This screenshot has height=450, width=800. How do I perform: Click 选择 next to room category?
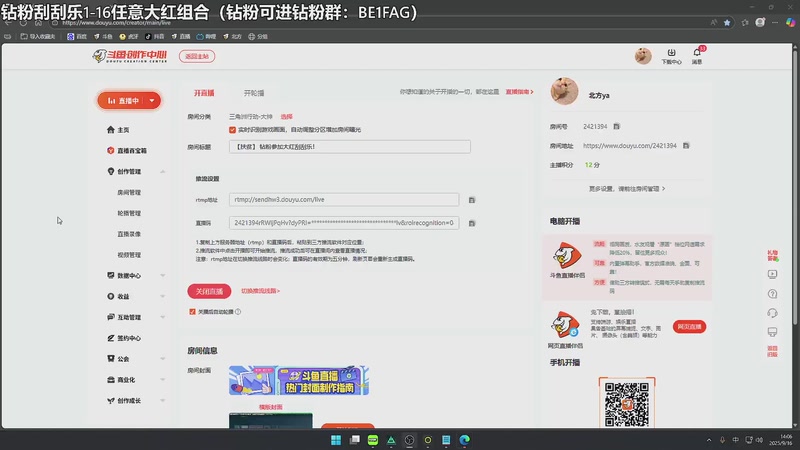pos(287,117)
